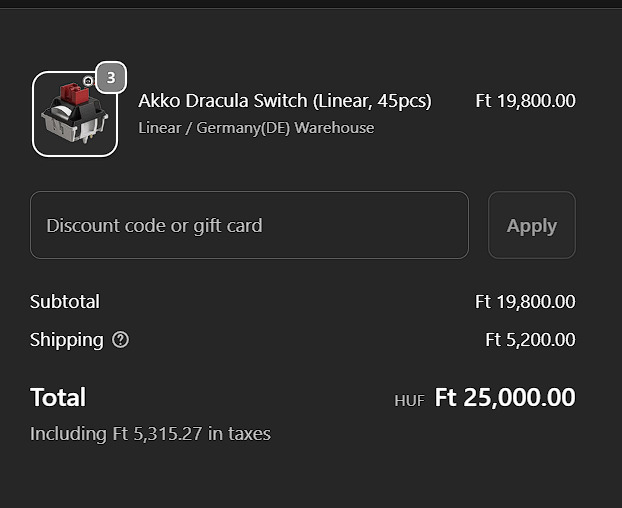Click the bold Total label

click(x=58, y=397)
